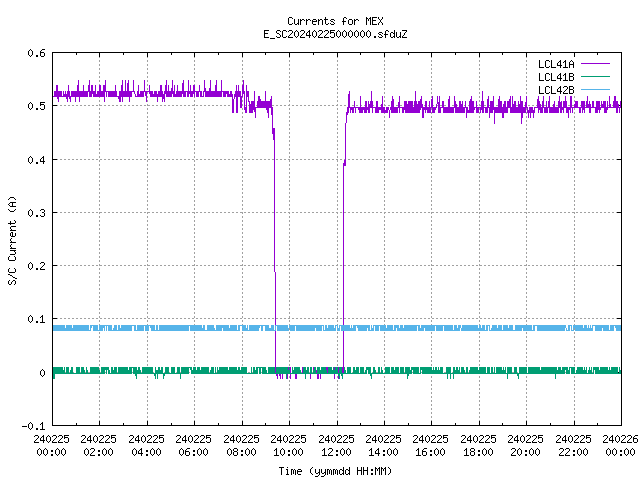The image size is (640, 480).
Task: Click the 240226 00:00 x-axis tick label
Action: 620,446
